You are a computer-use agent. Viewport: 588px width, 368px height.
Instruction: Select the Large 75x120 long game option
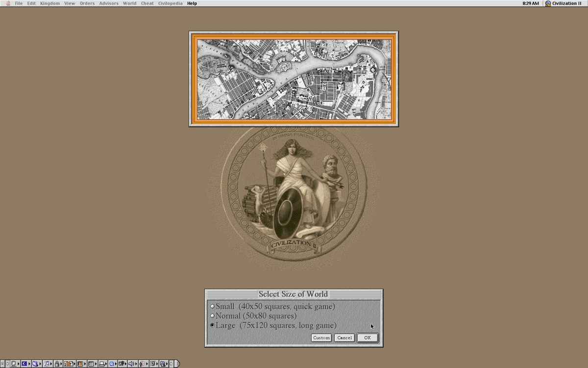(x=273, y=325)
